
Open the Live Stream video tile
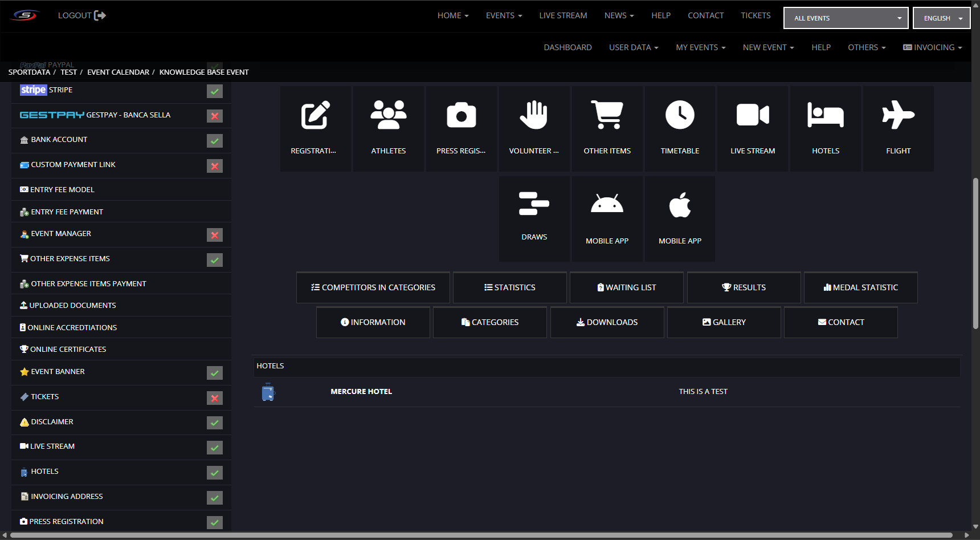[x=753, y=129]
